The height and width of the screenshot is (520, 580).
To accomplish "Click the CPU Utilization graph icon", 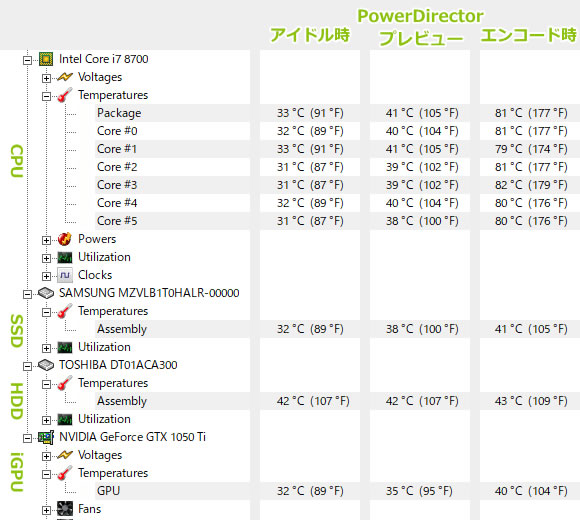I will 65,257.
